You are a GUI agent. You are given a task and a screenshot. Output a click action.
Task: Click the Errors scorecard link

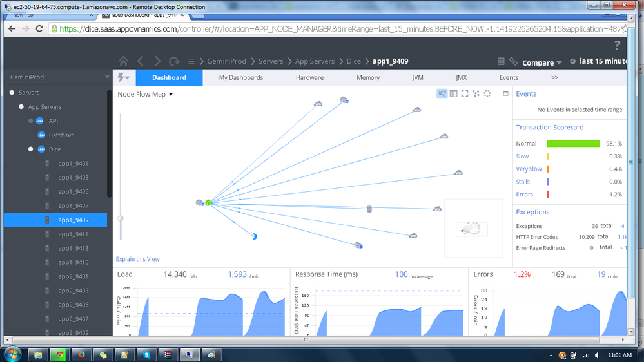525,195
